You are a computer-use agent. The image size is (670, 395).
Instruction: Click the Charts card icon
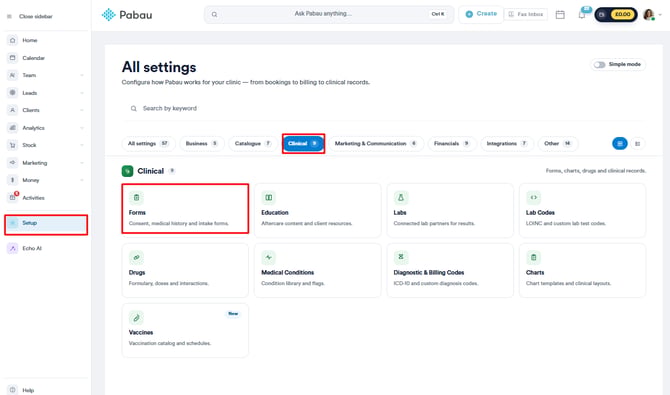[x=534, y=257]
